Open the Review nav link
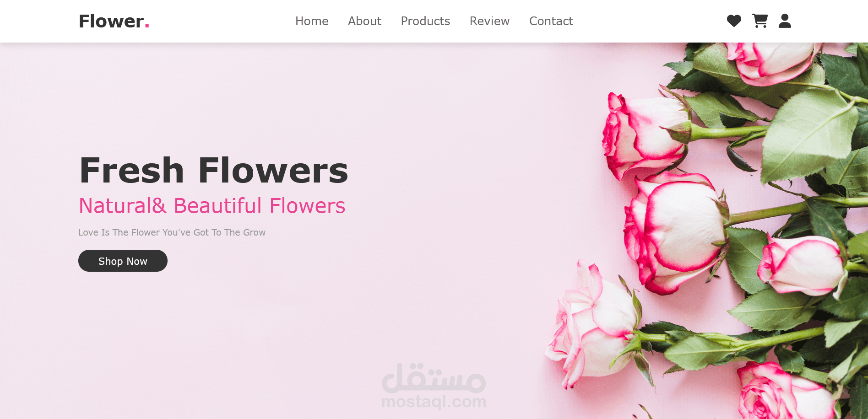The width and height of the screenshot is (868, 419). (489, 21)
